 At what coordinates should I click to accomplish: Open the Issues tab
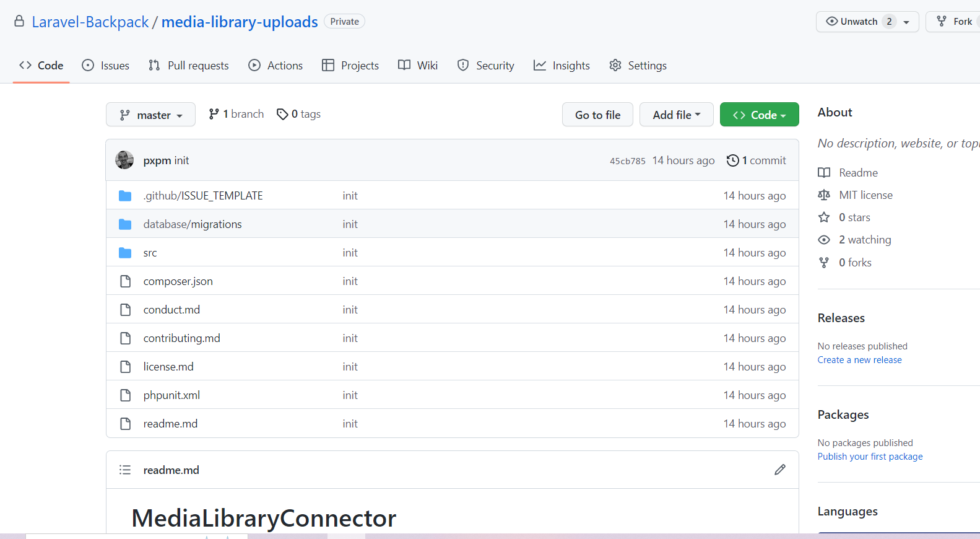point(106,65)
